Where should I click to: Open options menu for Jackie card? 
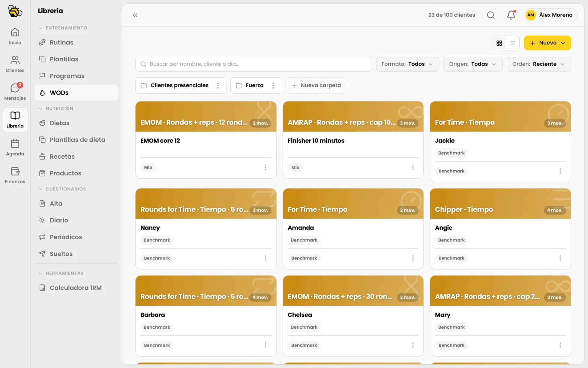click(560, 171)
